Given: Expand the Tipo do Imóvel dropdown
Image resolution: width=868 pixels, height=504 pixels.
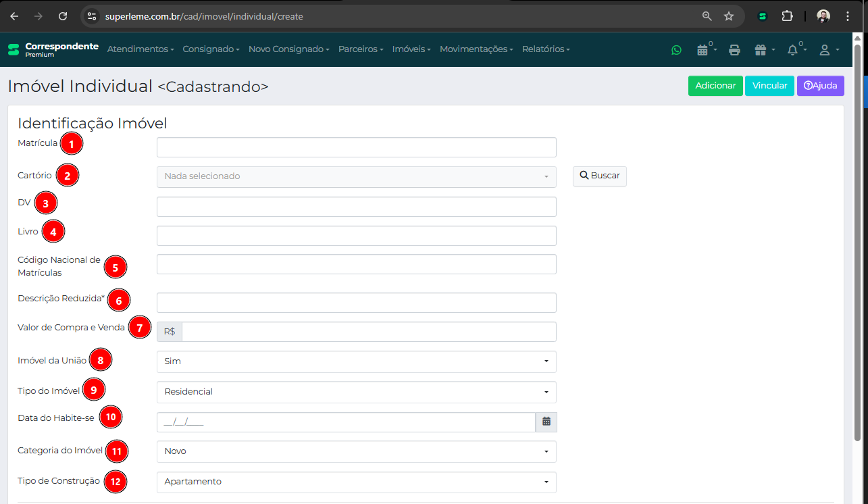Looking at the screenshot, I should 356,392.
